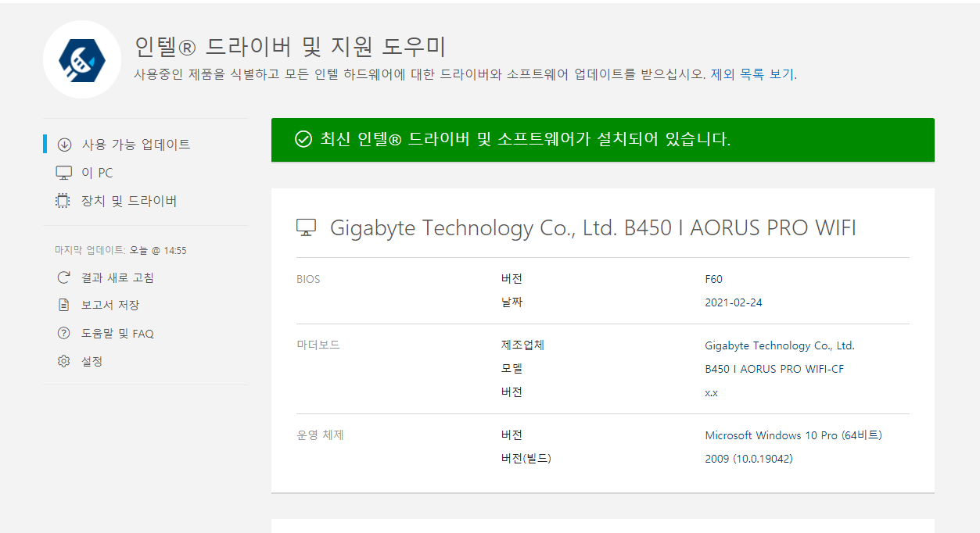Click the chip icon beside 장치 및 드라이버
980x533 pixels.
tap(63, 201)
